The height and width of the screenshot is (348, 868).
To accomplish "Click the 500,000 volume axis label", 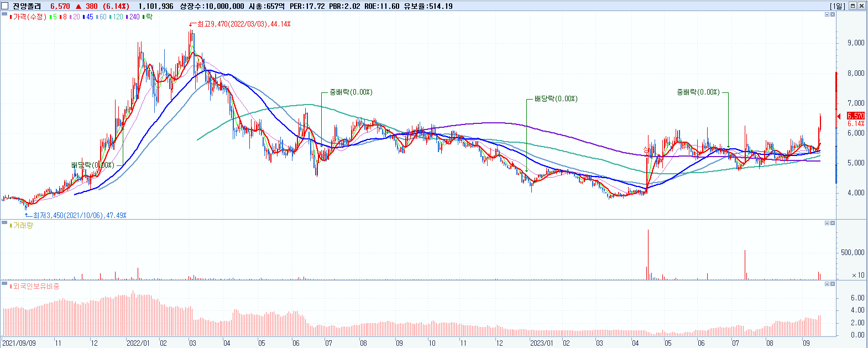I will click(x=853, y=252).
